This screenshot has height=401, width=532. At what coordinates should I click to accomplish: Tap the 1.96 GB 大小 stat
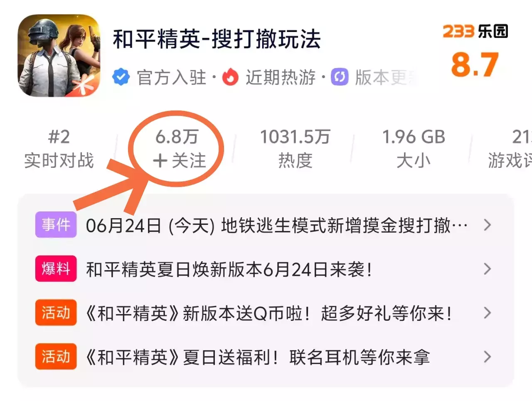click(x=413, y=148)
